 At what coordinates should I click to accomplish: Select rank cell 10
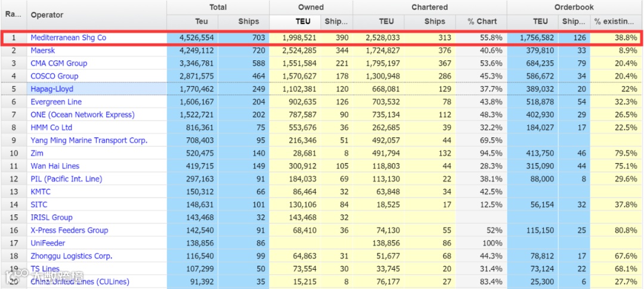pos(14,153)
